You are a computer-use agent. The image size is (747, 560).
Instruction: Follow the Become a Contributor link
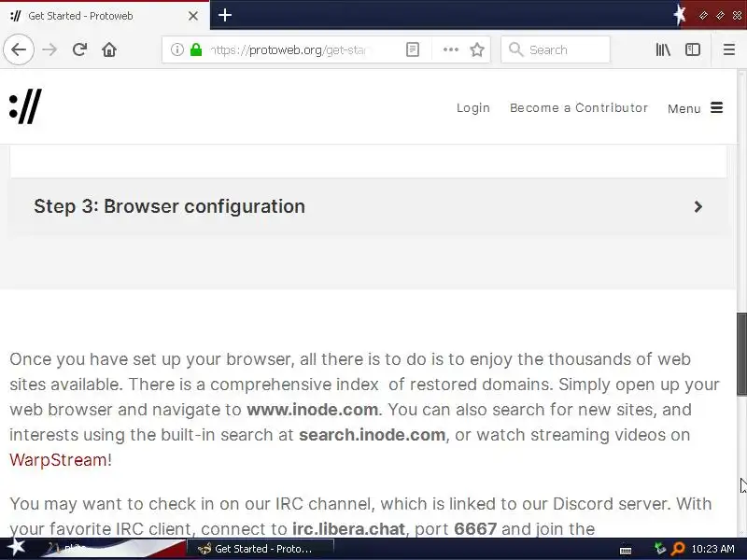[579, 108]
